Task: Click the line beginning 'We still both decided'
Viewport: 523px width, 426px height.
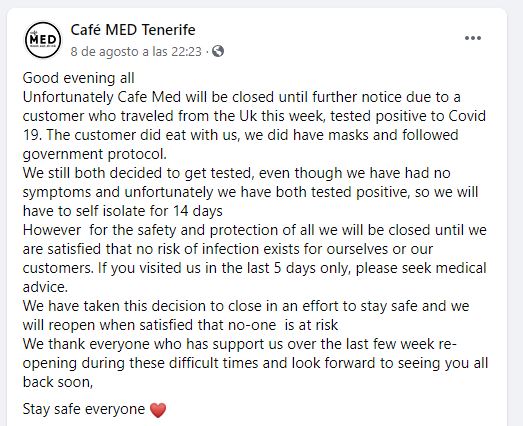Action: (x=237, y=173)
